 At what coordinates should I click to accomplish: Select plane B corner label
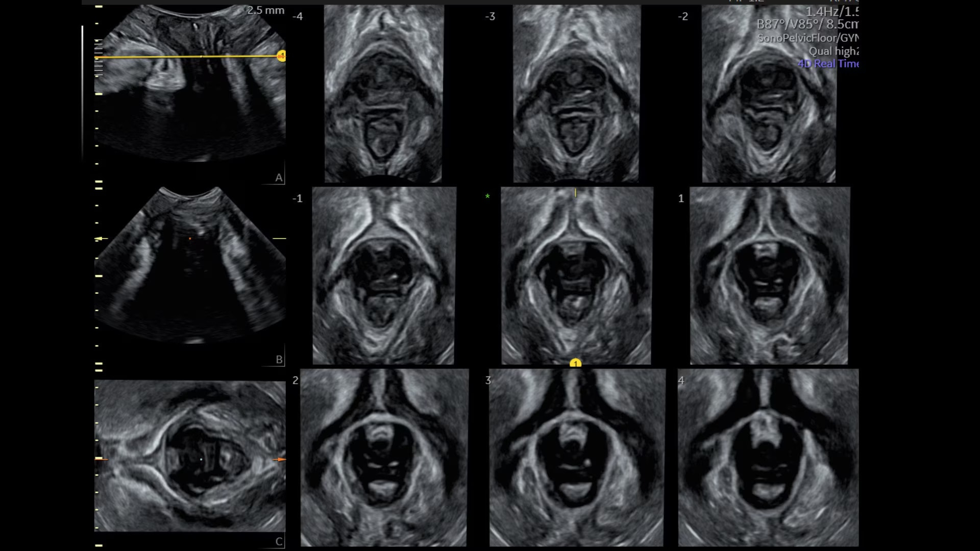pyautogui.click(x=279, y=359)
